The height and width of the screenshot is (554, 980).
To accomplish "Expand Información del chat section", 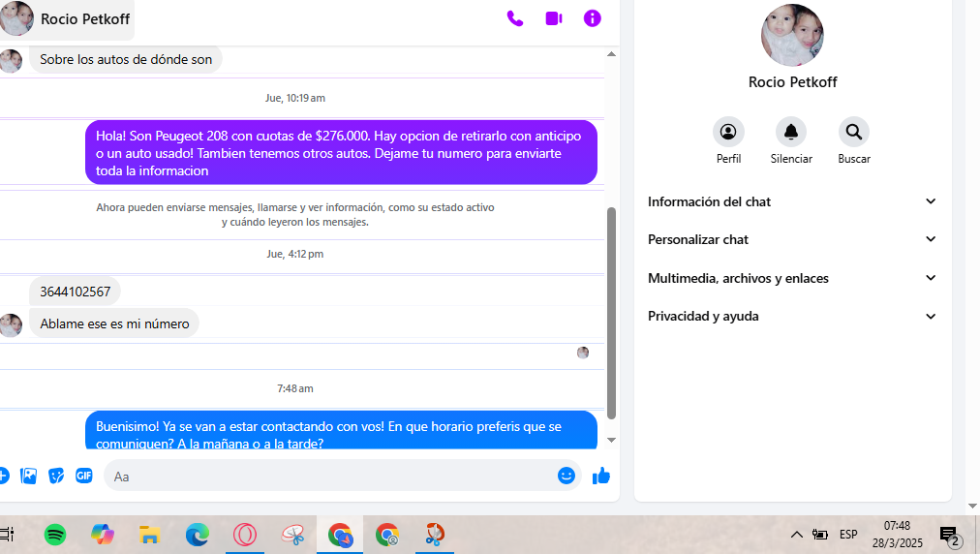I will click(x=792, y=201).
